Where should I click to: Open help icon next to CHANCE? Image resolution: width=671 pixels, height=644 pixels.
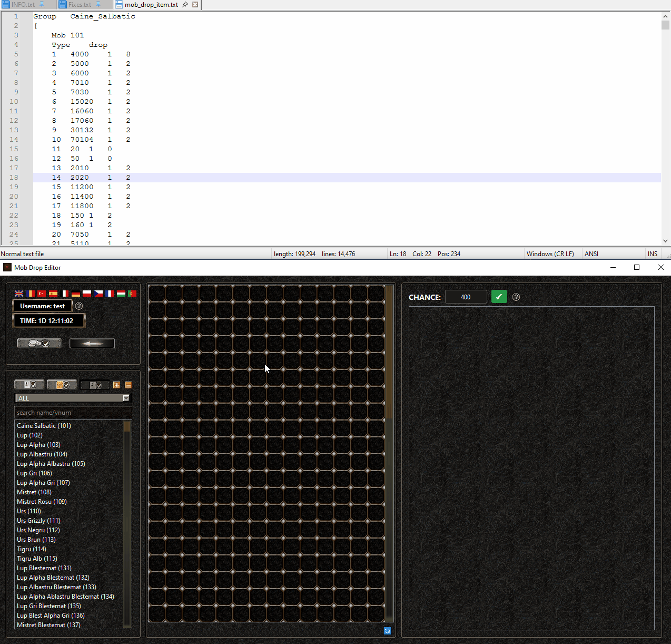click(516, 297)
